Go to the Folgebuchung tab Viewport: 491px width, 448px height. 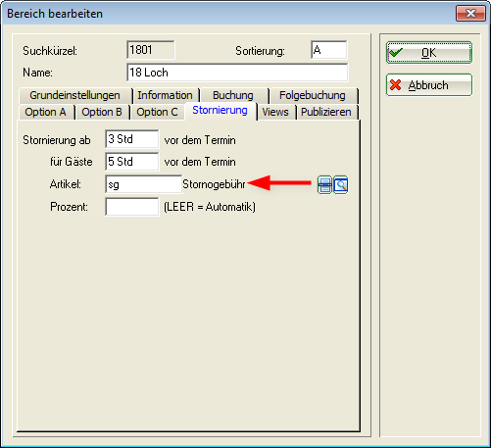[313, 95]
